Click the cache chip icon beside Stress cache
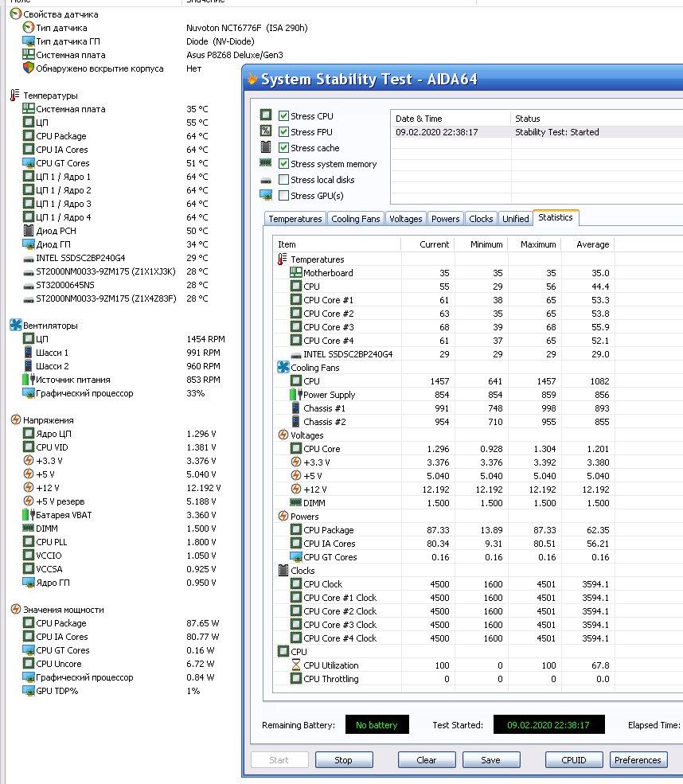The width and height of the screenshot is (683, 784). 266,147
